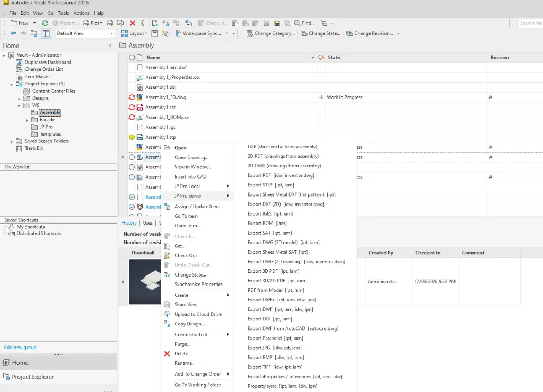Viewport: 543px width, 392px height.
Task: Click the Print icon next to Plot
Action: tap(110, 23)
